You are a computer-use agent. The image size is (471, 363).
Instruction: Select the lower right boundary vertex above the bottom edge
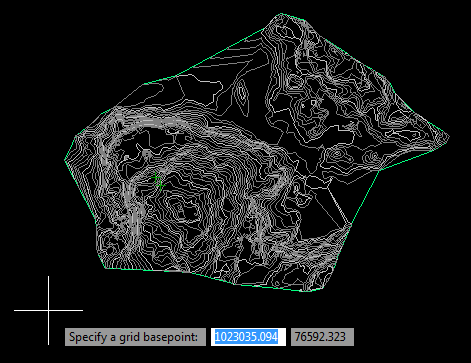click(351, 225)
